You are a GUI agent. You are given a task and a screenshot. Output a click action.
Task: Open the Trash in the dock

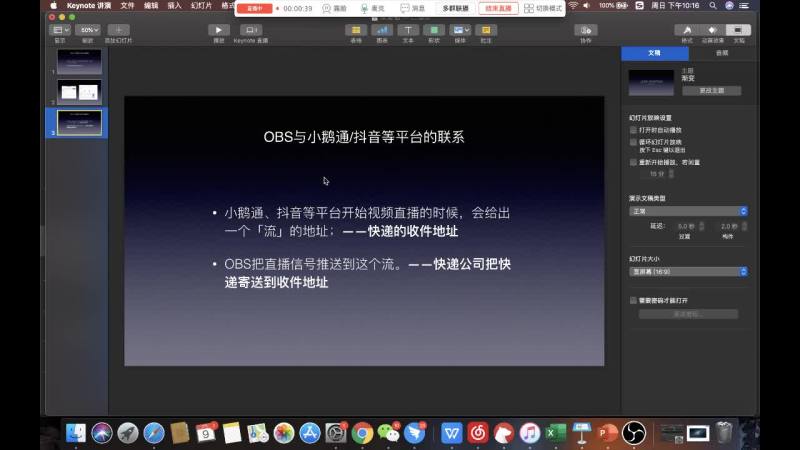click(724, 433)
